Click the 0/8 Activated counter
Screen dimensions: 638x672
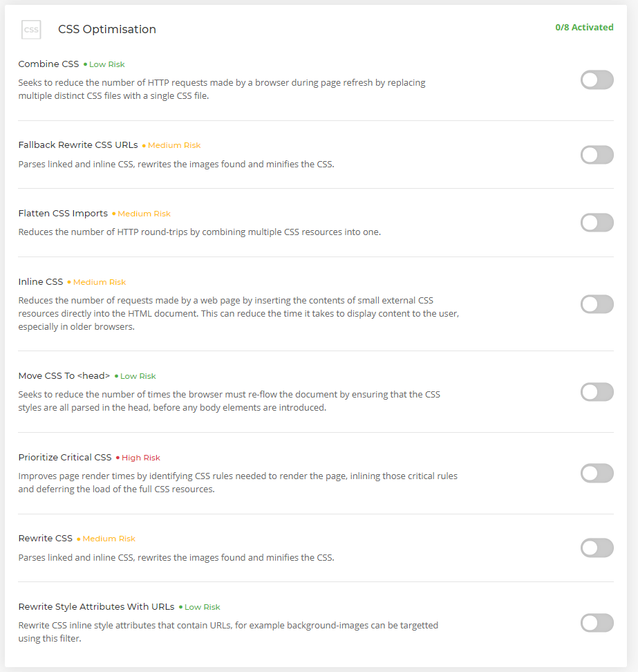(x=584, y=27)
